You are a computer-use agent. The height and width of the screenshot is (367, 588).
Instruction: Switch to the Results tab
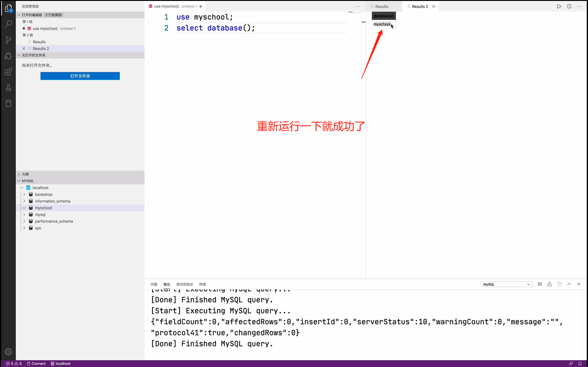(384, 6)
